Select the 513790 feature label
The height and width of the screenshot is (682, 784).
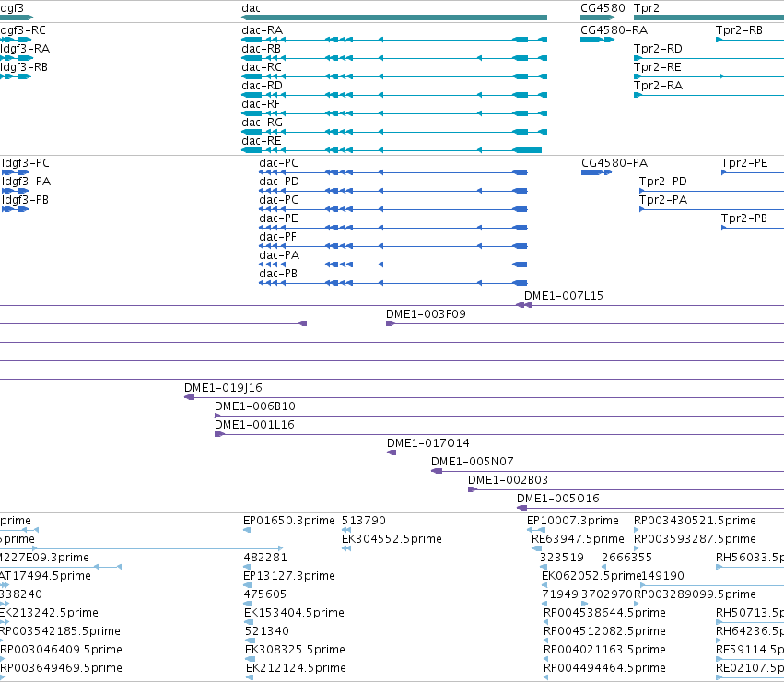point(364,521)
